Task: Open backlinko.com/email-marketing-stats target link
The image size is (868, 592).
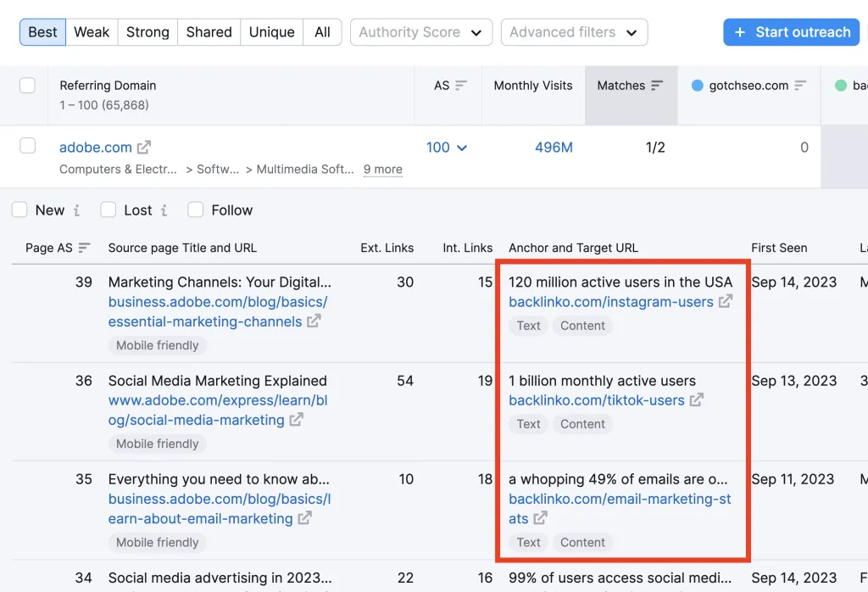Action: click(620, 508)
